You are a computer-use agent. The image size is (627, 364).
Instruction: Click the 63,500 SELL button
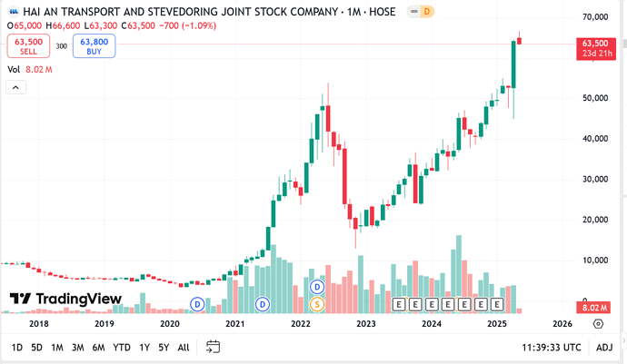[x=28, y=46]
